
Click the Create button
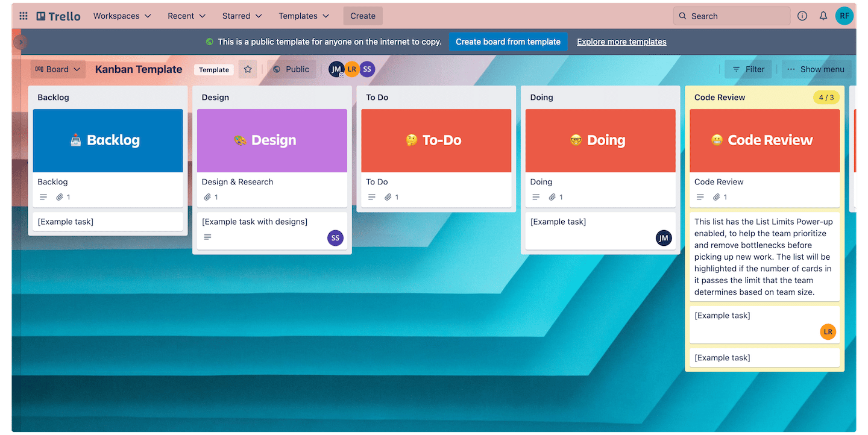[x=363, y=16]
